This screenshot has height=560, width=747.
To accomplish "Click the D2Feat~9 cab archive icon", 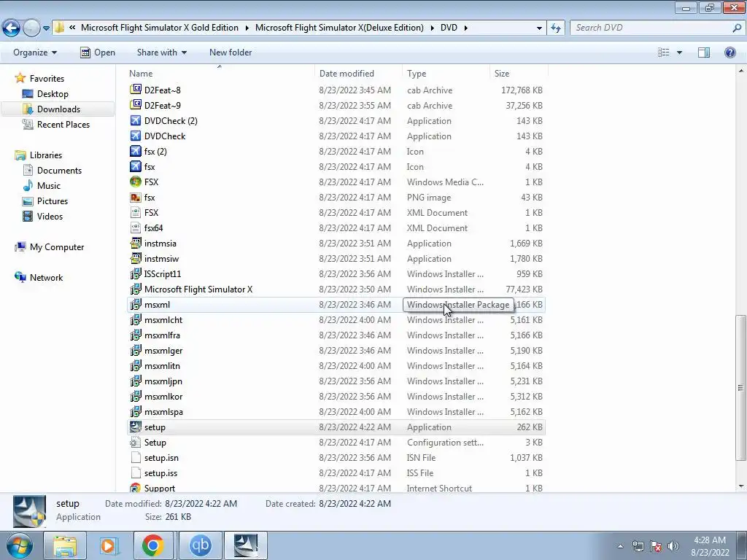I will 136,105.
